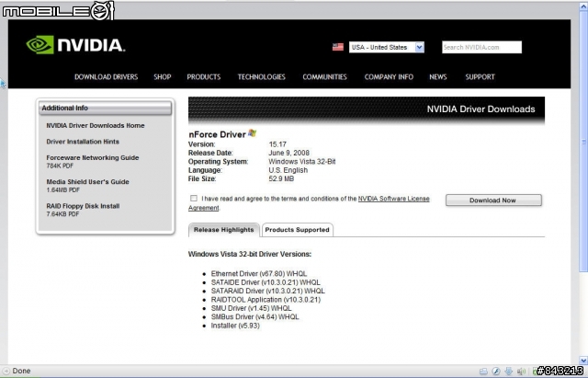Click the scrollbar down arrow
Image resolution: width=588 pixels, height=378 pixels.
(x=583, y=361)
